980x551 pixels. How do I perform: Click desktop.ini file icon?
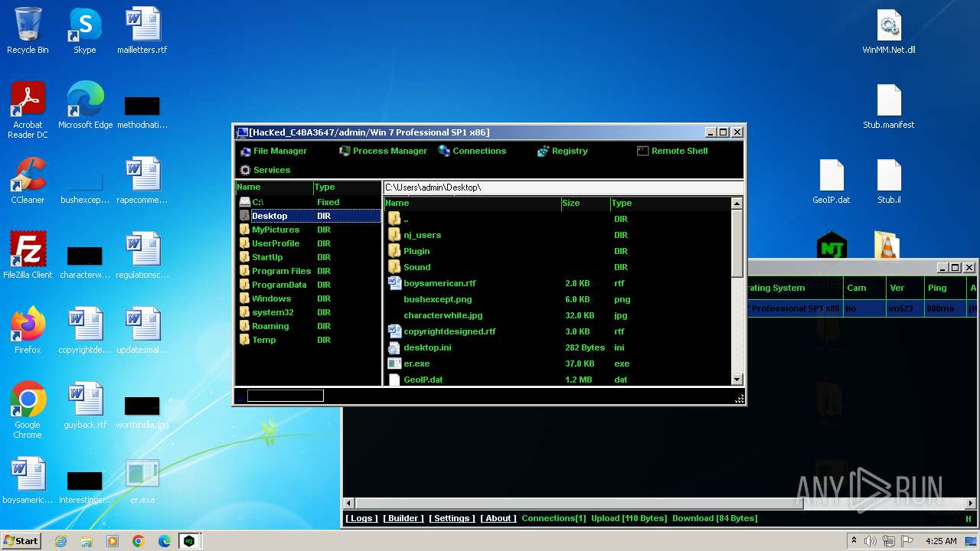point(394,347)
